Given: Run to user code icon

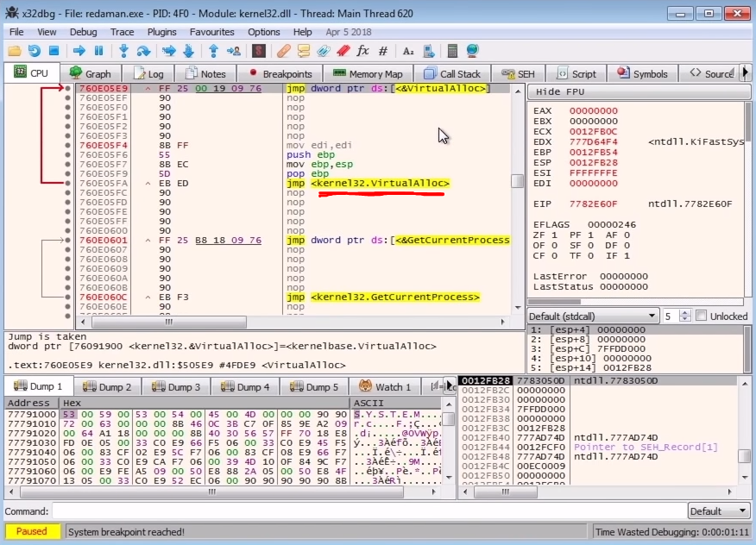Looking at the screenshot, I should 234,51.
